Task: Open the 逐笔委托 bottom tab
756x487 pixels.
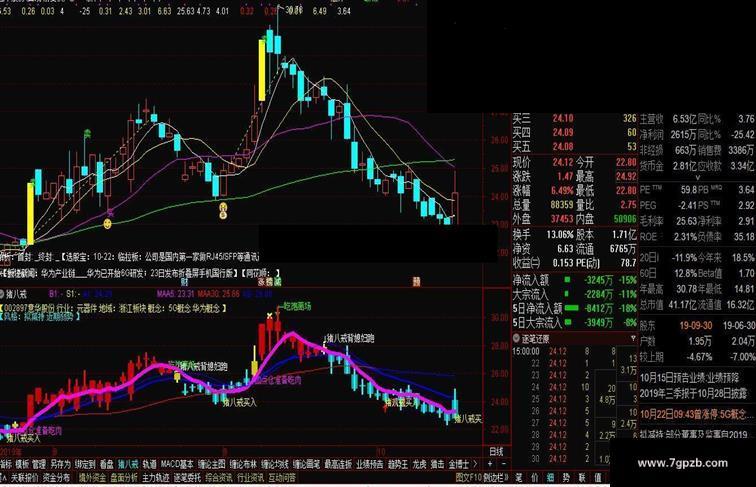Action: 187,478
